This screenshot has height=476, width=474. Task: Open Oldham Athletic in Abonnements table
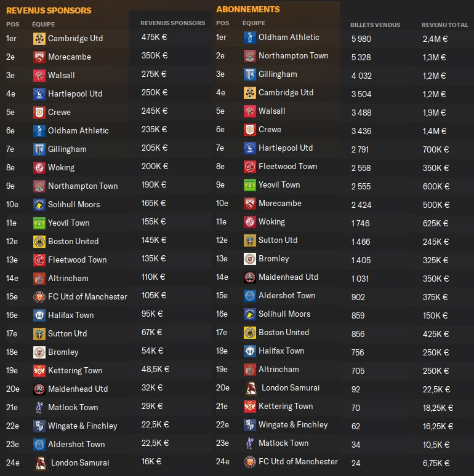point(289,38)
